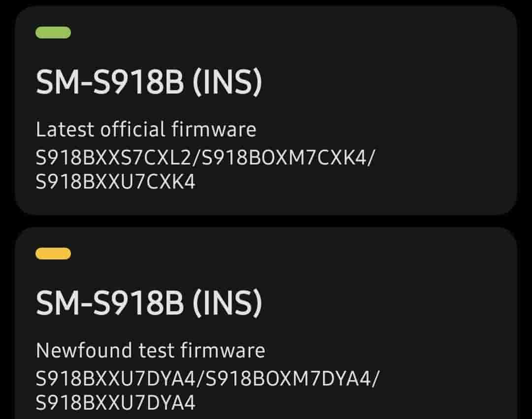Viewport: 532px width, 419px height.
Task: Tap the yellow status indicator pill
Action: [x=53, y=254]
